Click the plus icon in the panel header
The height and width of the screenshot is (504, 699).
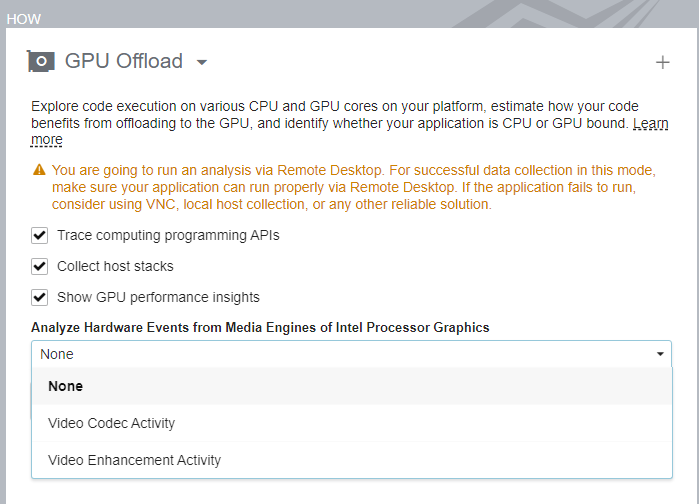coord(662,62)
